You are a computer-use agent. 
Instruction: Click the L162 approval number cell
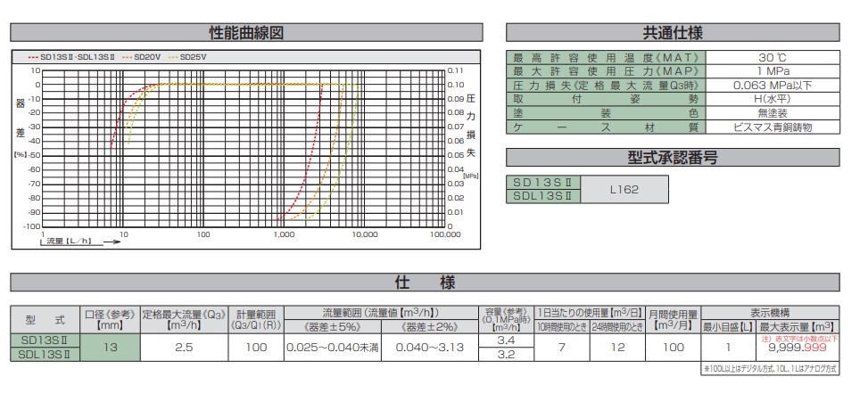(x=624, y=189)
